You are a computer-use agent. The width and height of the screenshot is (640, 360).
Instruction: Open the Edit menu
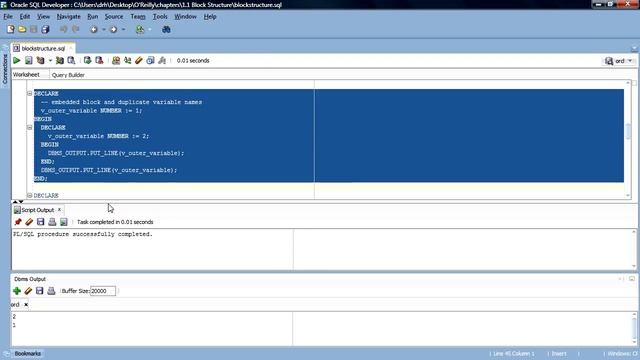(x=25, y=17)
